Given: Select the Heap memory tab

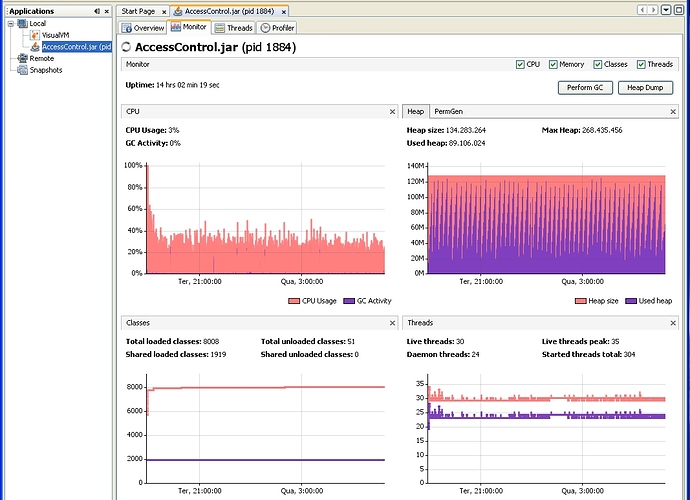Looking at the screenshot, I should (x=415, y=112).
